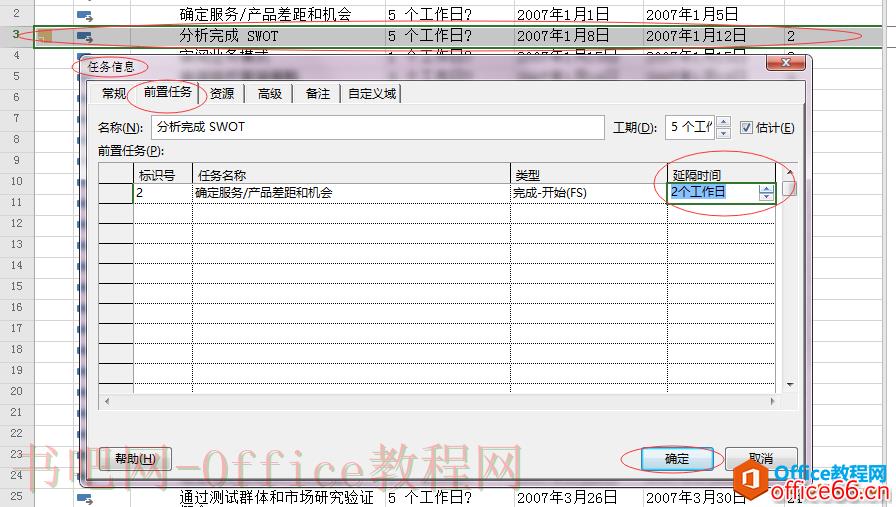
Task: Increase 延隔时间 with the up arrow
Action: (x=766, y=189)
